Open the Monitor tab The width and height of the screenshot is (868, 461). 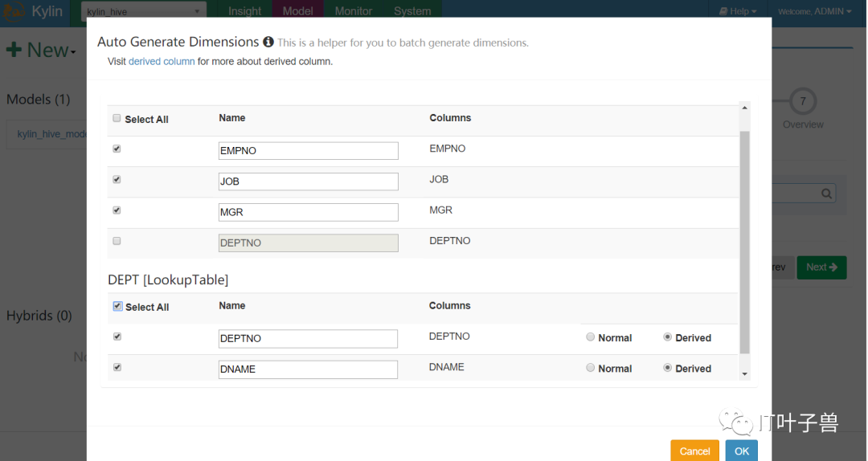click(353, 10)
